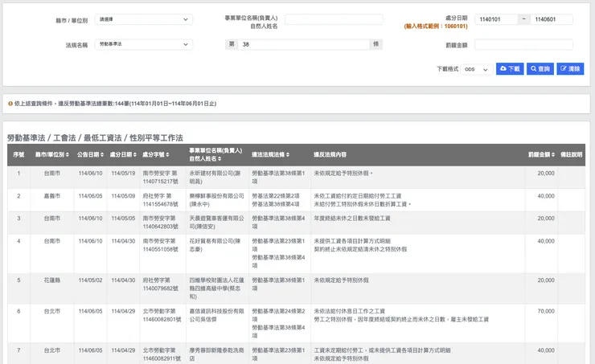This screenshot has width=595, height=364.
Task: Sort by 公告日期 column header
Action: pyautogui.click(x=90, y=155)
